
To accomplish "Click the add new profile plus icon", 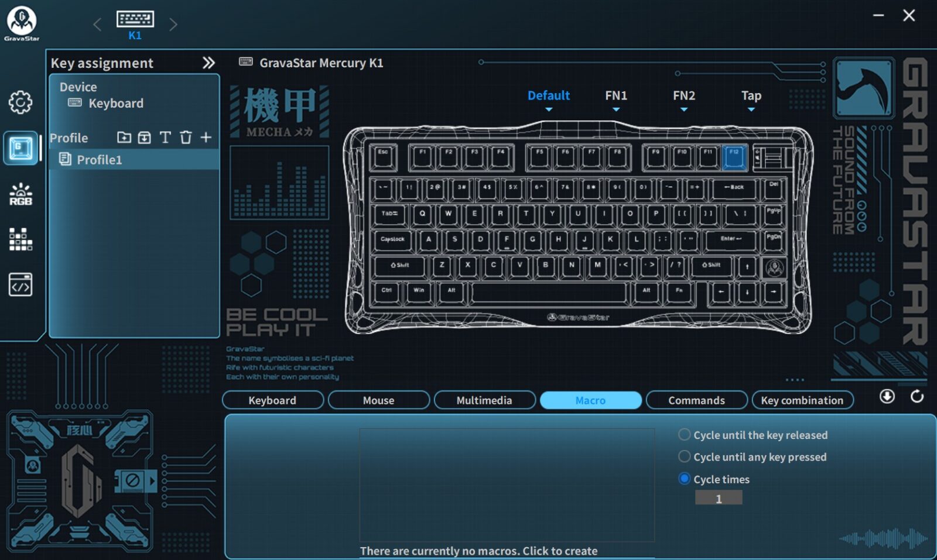I will (x=206, y=138).
